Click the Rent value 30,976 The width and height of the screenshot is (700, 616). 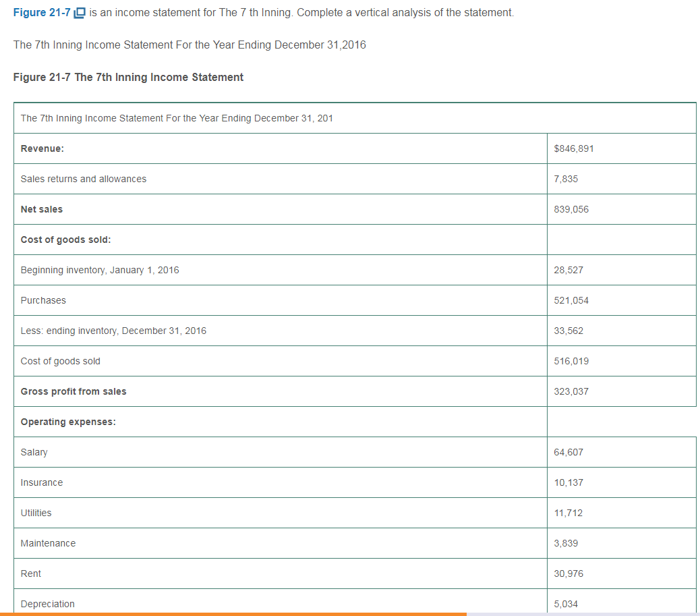tap(568, 573)
